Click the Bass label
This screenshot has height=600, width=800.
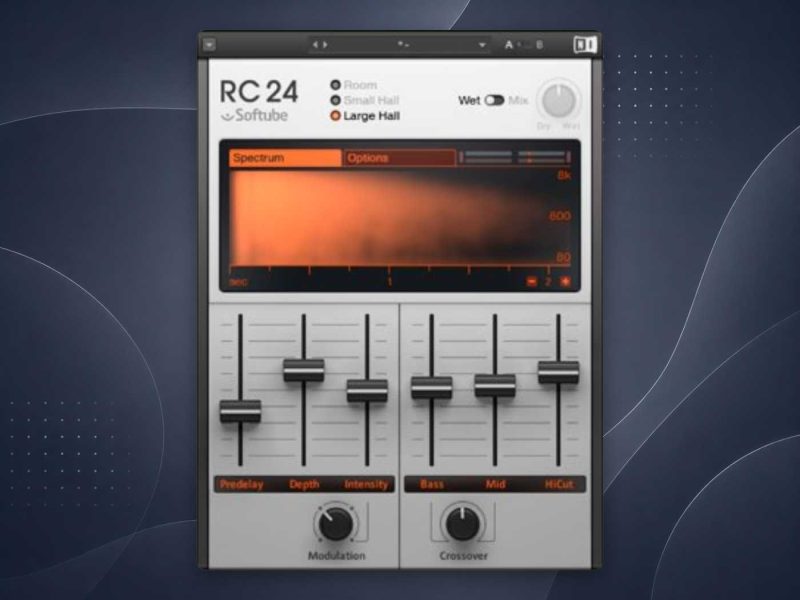tap(432, 484)
